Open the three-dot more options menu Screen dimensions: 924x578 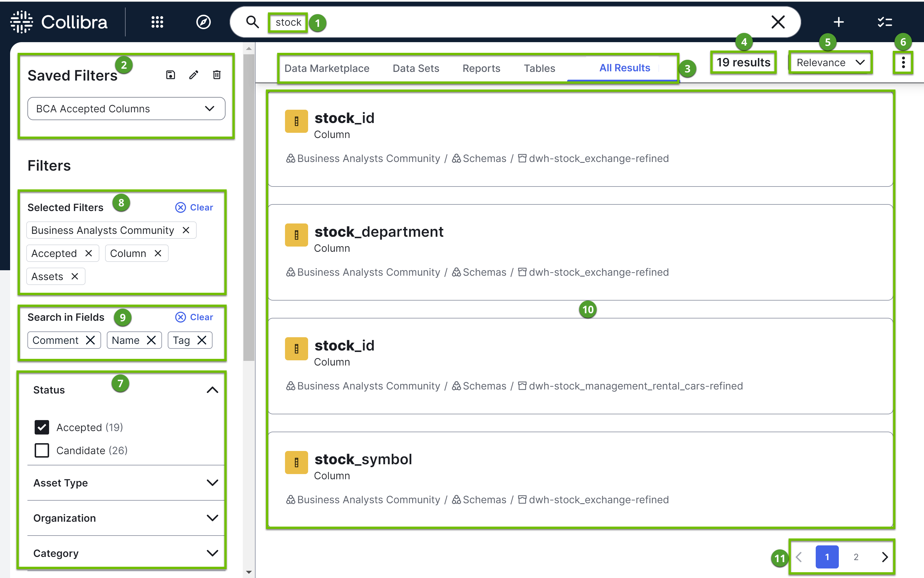pyautogui.click(x=903, y=63)
